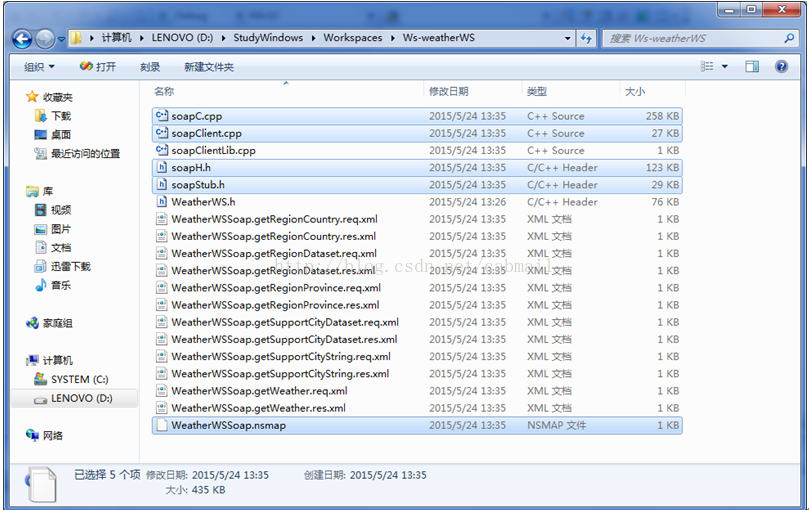
Task: Open the 下载 folder in favorites
Action: pyautogui.click(x=60, y=116)
